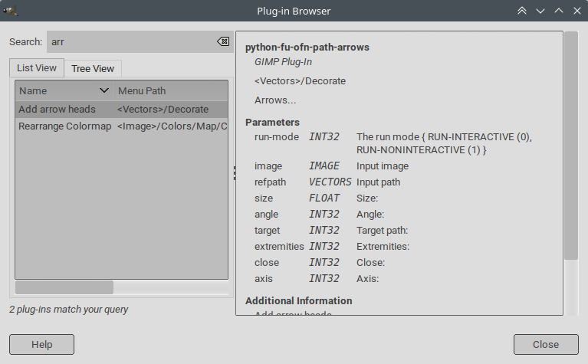Image resolution: width=588 pixels, height=364 pixels.
Task: Clear the search text with the backspace icon
Action: (x=222, y=41)
